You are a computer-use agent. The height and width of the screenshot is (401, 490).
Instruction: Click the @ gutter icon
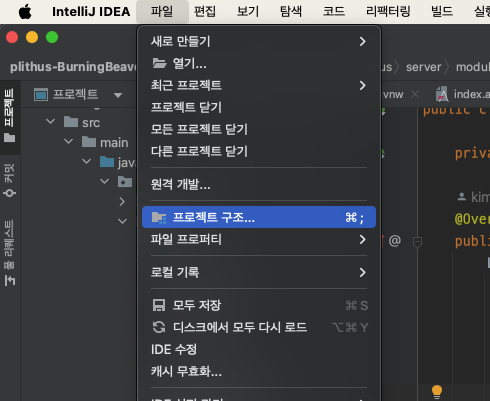click(395, 241)
